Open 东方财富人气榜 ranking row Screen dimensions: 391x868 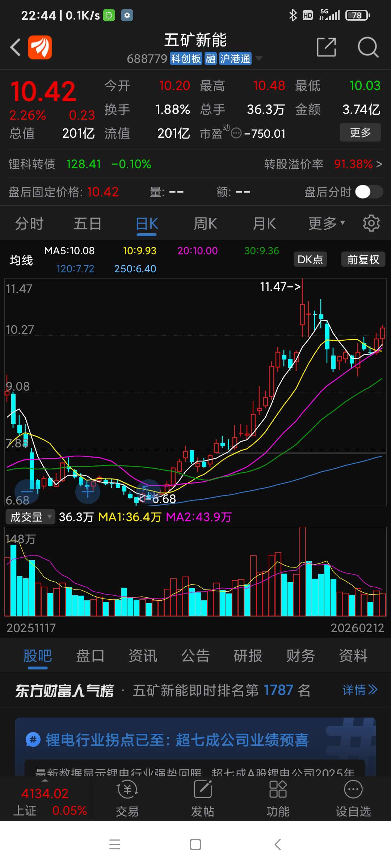pyautogui.click(x=195, y=690)
